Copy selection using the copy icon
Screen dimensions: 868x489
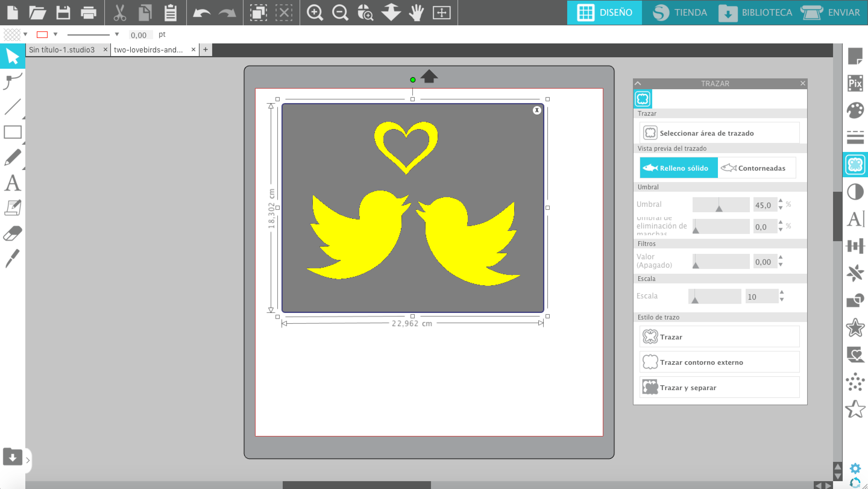(145, 12)
